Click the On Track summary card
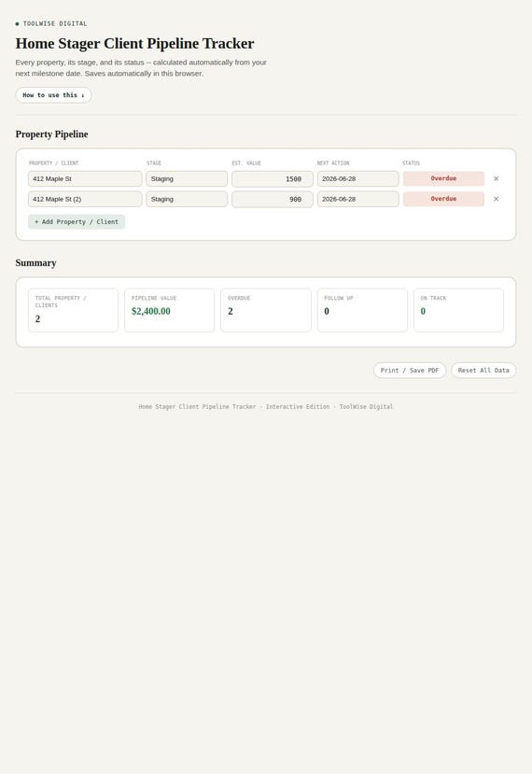 [458, 310]
